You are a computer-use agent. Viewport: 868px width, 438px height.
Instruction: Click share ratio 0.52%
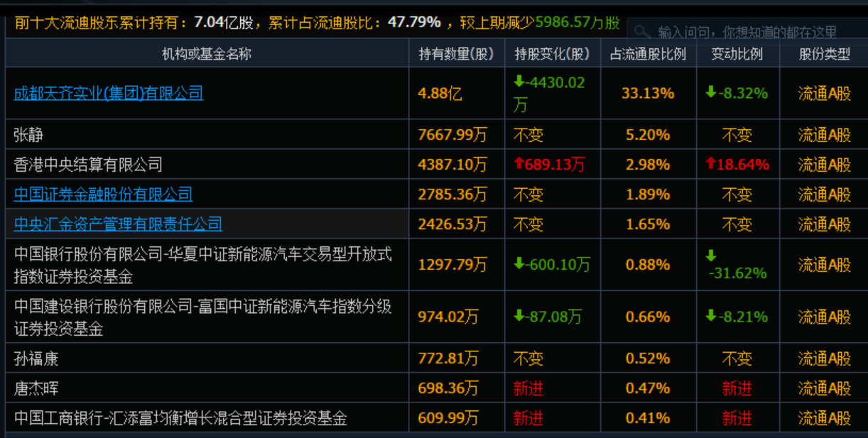click(648, 358)
